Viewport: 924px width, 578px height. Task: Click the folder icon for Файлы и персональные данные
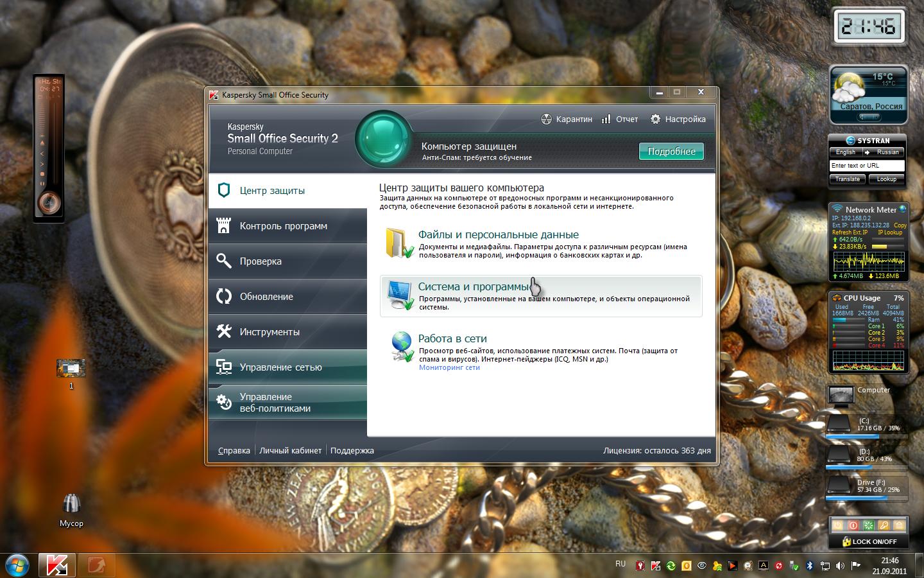(400, 244)
